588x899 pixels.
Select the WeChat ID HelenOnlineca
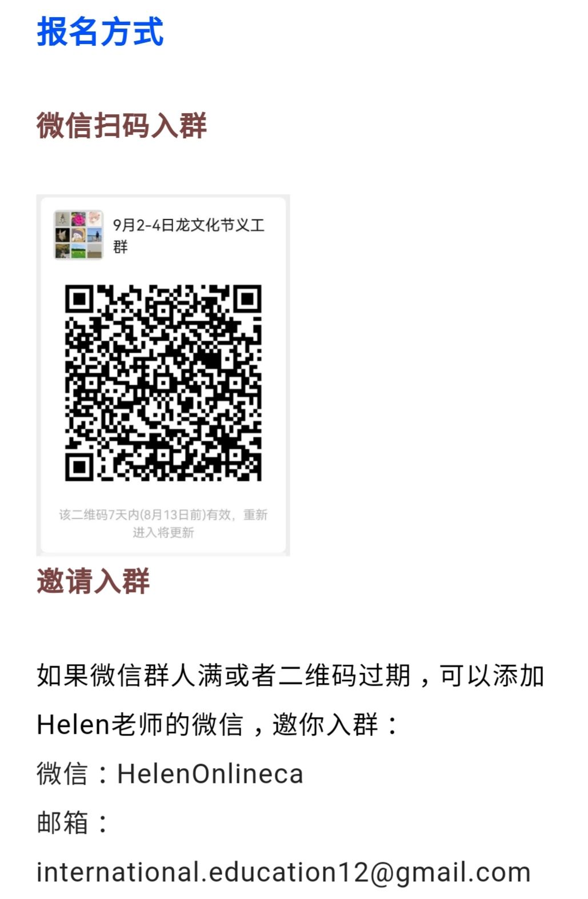click(x=210, y=774)
